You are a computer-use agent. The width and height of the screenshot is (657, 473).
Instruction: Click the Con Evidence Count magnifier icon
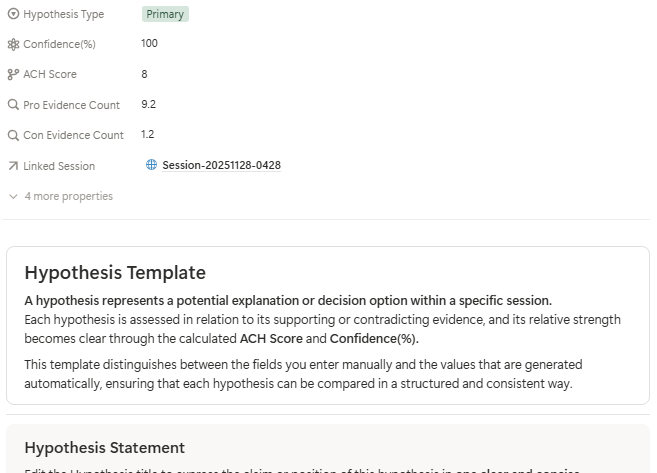click(13, 135)
